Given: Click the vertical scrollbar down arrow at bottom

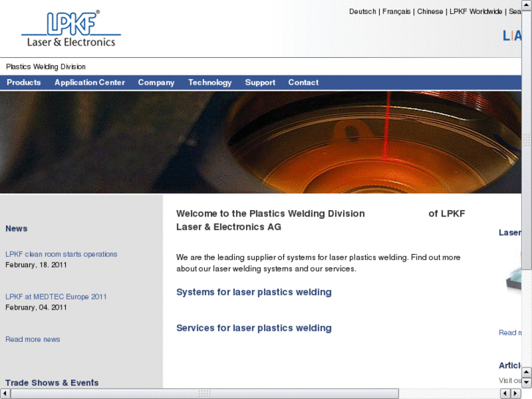Looking at the screenshot, I should point(527,382).
